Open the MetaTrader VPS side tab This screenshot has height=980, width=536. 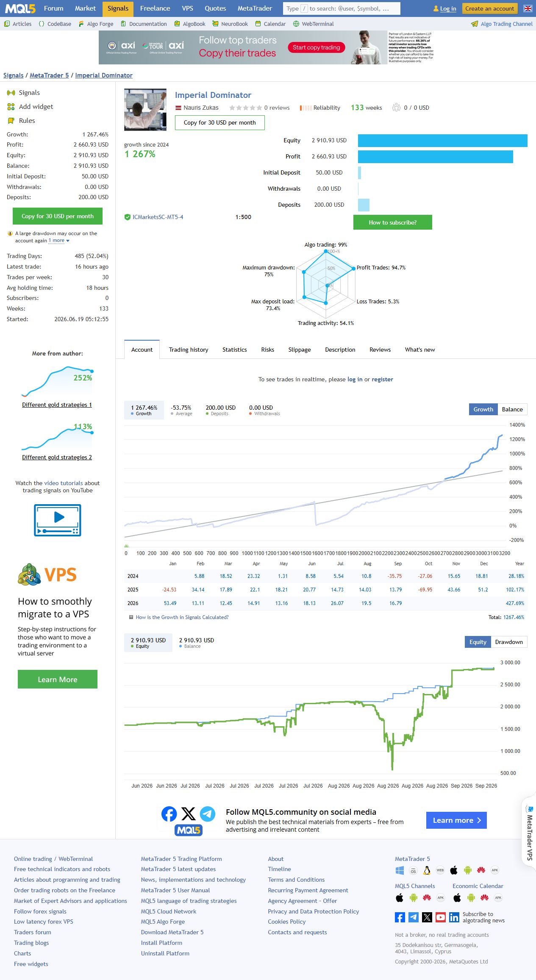(x=529, y=833)
